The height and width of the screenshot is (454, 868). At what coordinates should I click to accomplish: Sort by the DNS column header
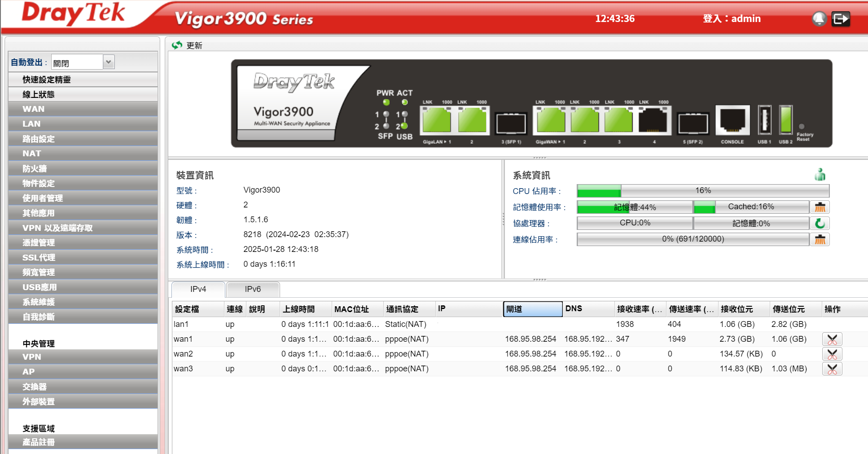(x=589, y=309)
